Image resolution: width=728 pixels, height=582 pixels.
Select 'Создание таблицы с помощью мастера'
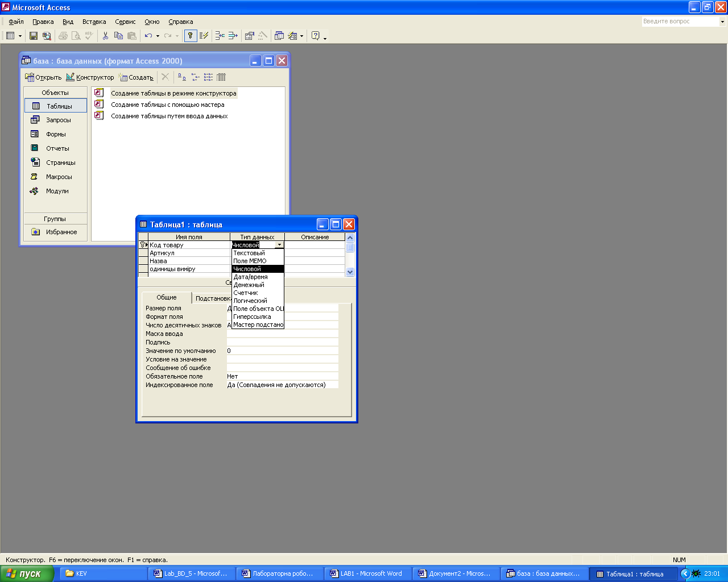[x=168, y=105]
